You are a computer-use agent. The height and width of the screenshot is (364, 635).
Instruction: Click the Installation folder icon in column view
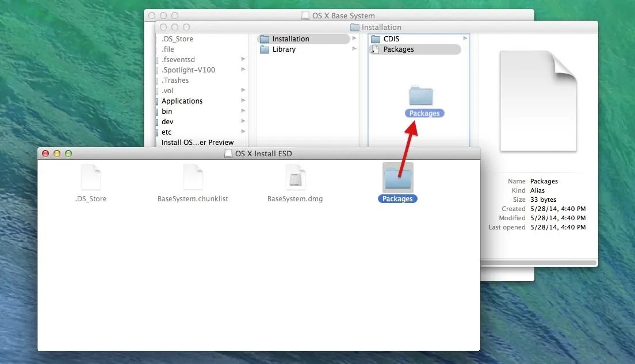(x=265, y=39)
